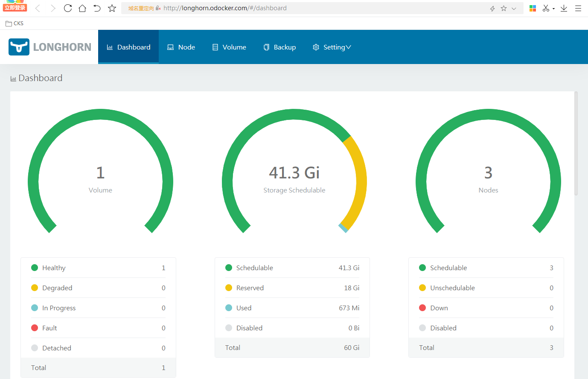Switch to the Volume tab
Image resolution: width=588 pixels, height=379 pixels.
click(229, 47)
